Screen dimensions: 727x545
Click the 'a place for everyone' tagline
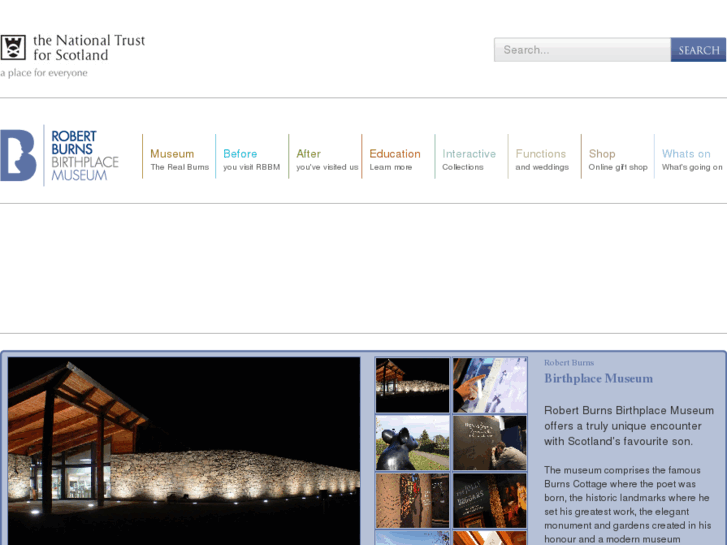44,73
